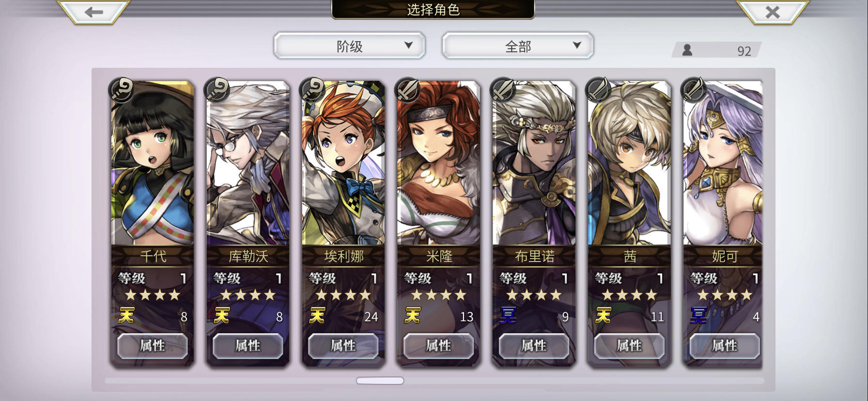The width and height of the screenshot is (868, 401).
Task: Click the sword class icon on 米隆's card
Action: 408,90
